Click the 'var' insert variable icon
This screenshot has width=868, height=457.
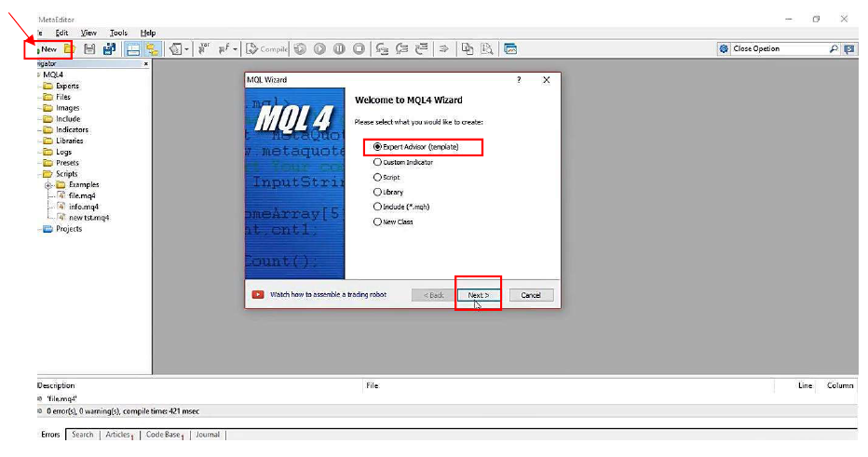(204, 49)
